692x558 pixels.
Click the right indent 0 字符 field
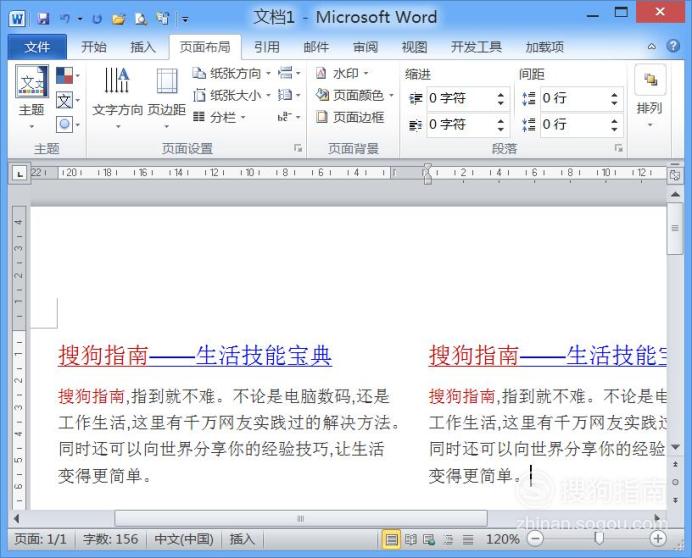pos(460,124)
